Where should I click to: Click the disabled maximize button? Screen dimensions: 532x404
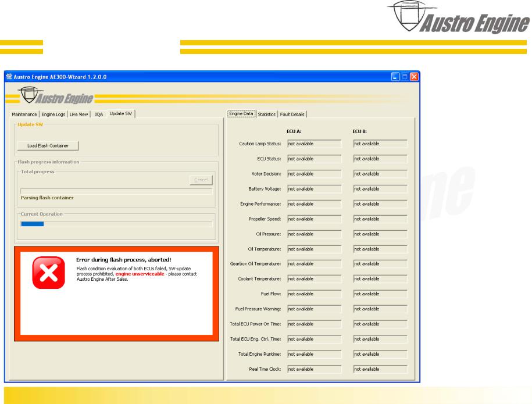(x=405, y=77)
